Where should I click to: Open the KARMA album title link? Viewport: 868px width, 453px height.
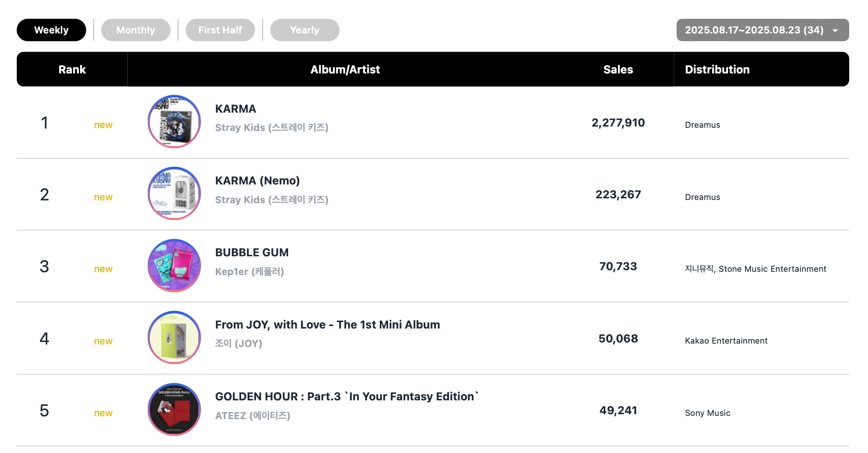pyautogui.click(x=235, y=109)
